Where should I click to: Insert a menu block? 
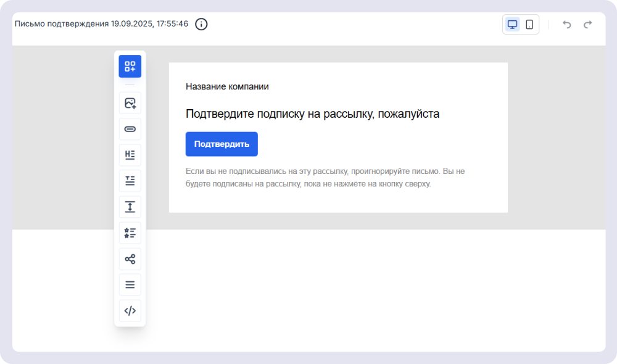(130, 284)
